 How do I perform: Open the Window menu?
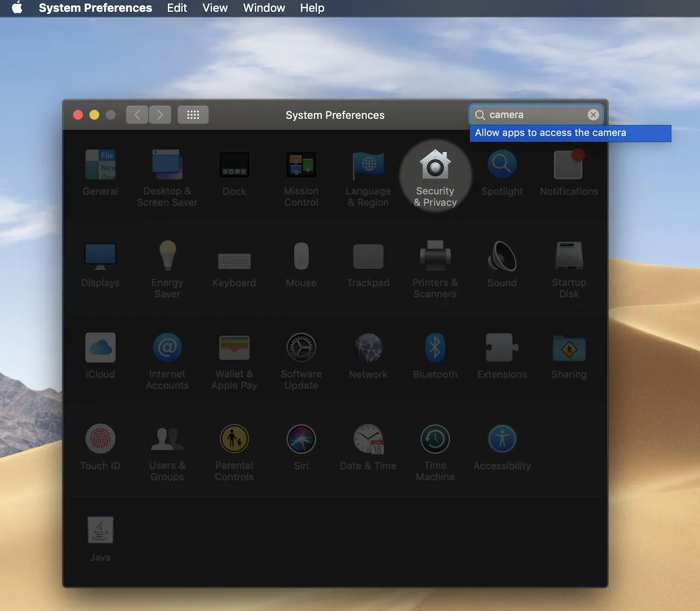pos(264,8)
